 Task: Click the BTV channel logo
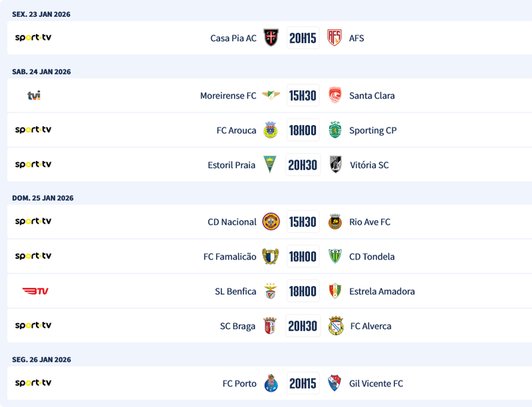35,291
